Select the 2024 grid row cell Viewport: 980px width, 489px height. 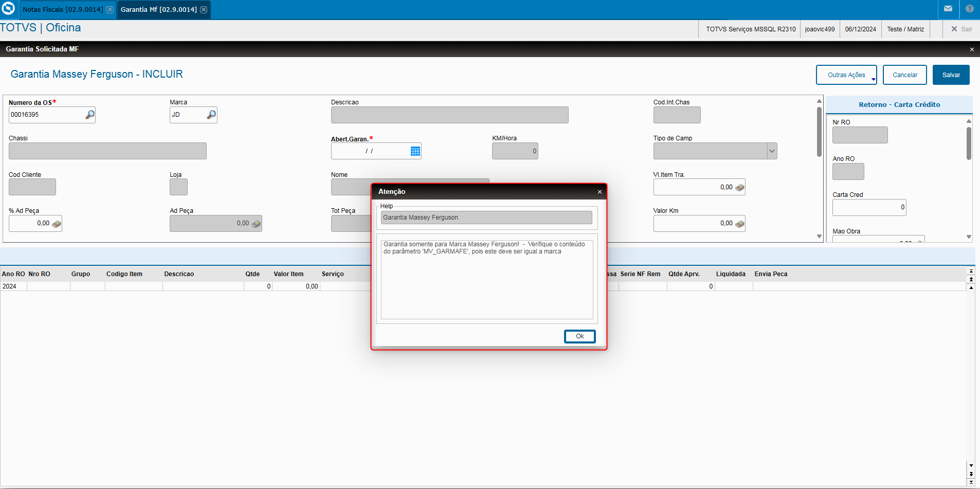coord(13,286)
